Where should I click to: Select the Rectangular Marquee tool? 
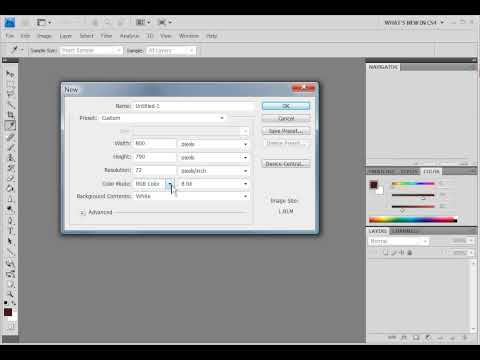tap(10, 84)
